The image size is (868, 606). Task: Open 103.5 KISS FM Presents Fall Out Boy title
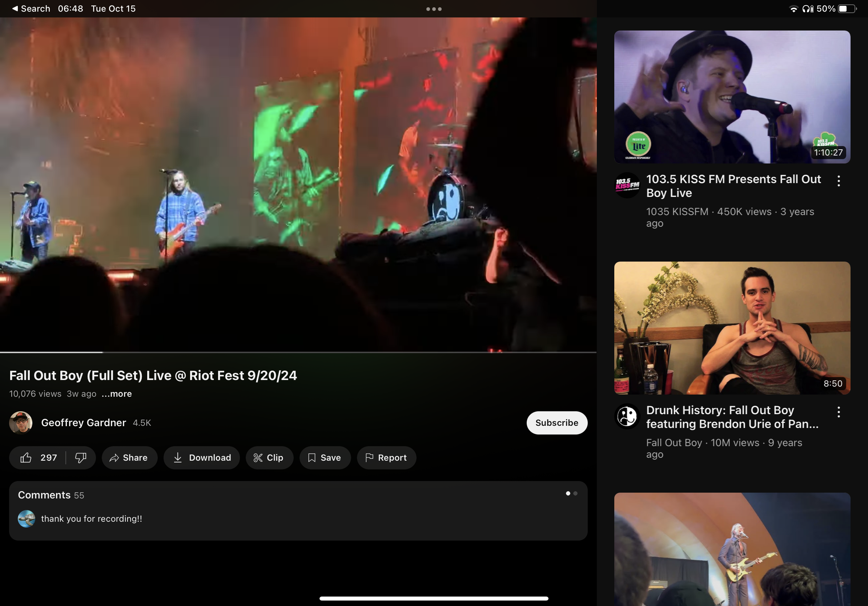click(x=734, y=186)
